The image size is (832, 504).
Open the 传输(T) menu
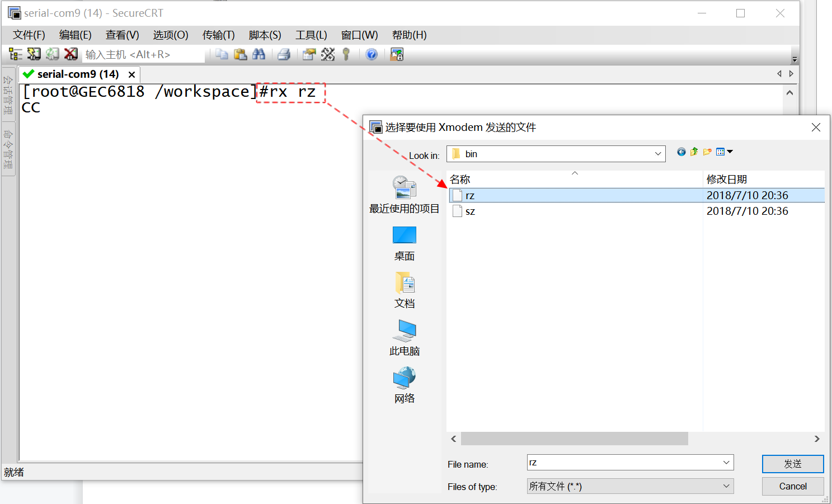[x=219, y=35]
